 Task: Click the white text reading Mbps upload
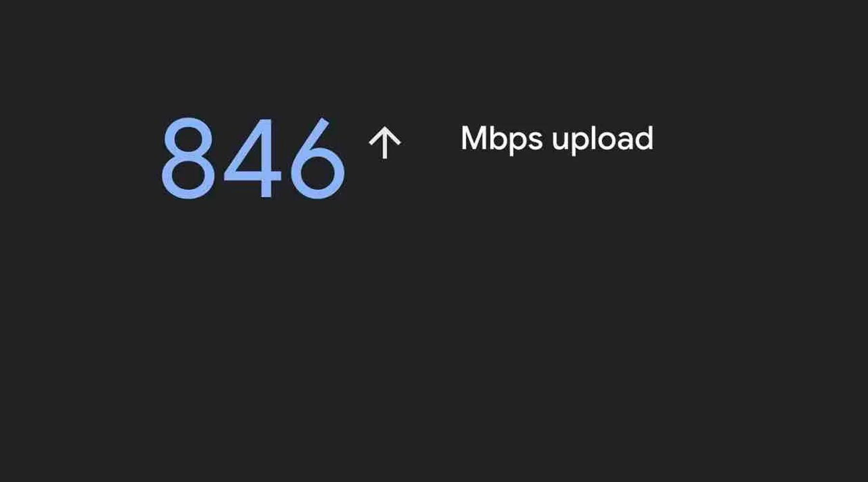click(557, 140)
